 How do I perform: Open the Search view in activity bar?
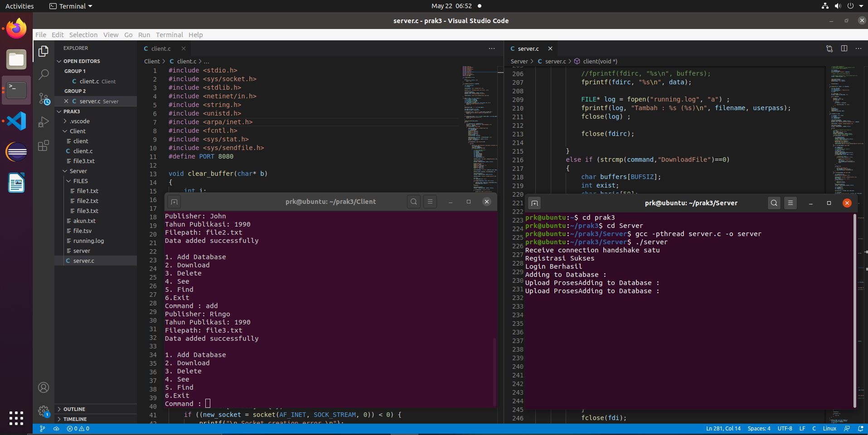point(44,75)
